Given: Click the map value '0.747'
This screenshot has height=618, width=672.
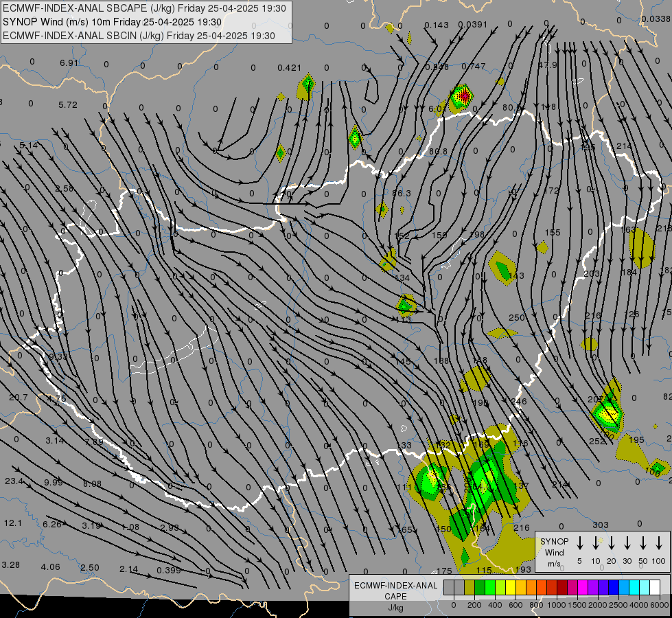Looking at the screenshot, I should point(473,66).
